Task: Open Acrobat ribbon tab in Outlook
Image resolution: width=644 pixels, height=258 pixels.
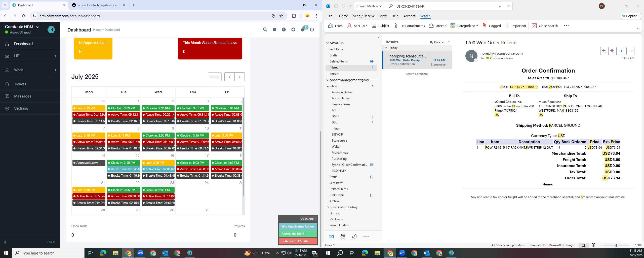Action: (x=409, y=16)
